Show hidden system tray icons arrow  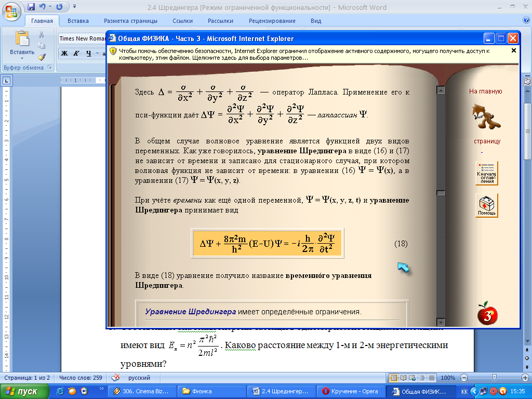pos(474,391)
